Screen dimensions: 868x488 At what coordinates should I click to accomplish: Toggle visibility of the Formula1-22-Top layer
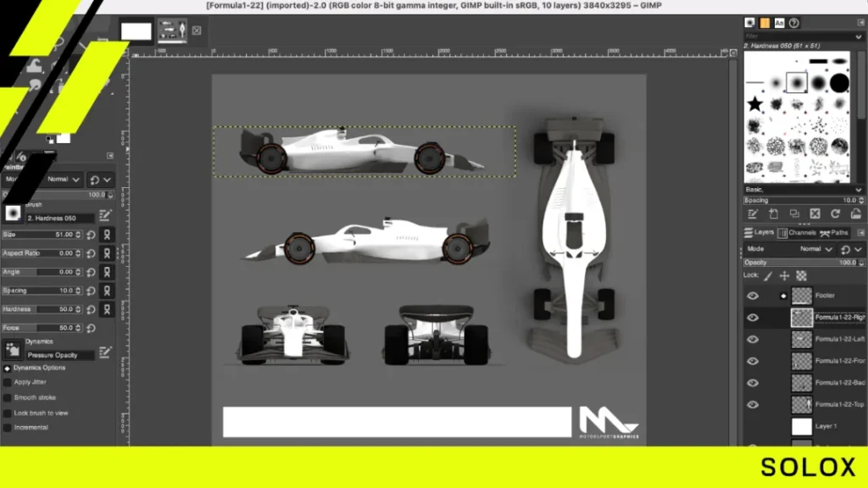pyautogui.click(x=753, y=404)
